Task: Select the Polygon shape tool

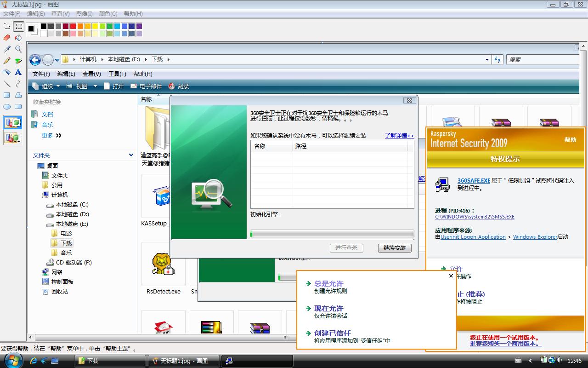Action: [18, 95]
